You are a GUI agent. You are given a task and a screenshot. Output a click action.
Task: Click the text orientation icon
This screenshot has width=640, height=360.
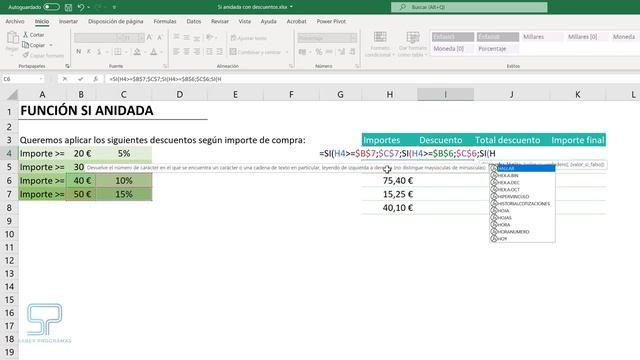point(210,38)
